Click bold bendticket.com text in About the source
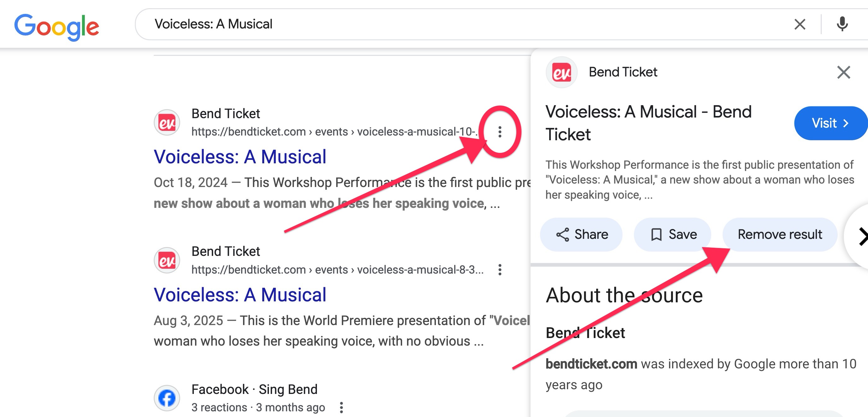 coord(592,364)
